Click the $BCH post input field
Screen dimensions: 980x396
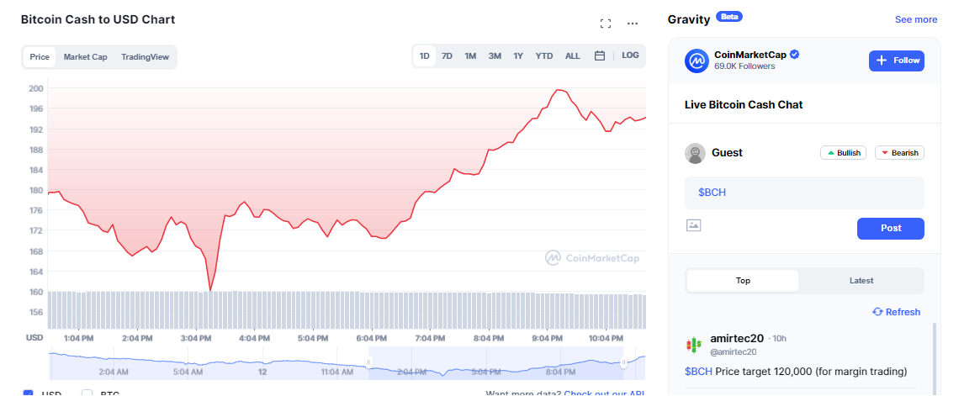point(804,193)
